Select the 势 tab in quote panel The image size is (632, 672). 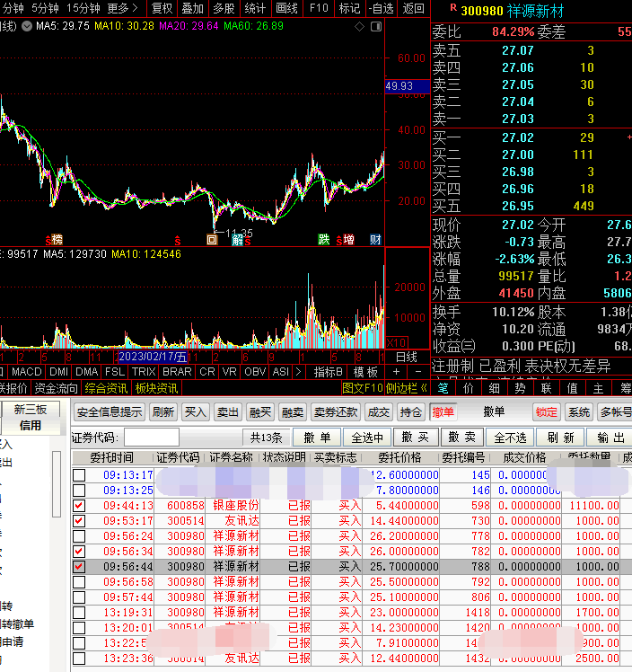[x=520, y=388]
